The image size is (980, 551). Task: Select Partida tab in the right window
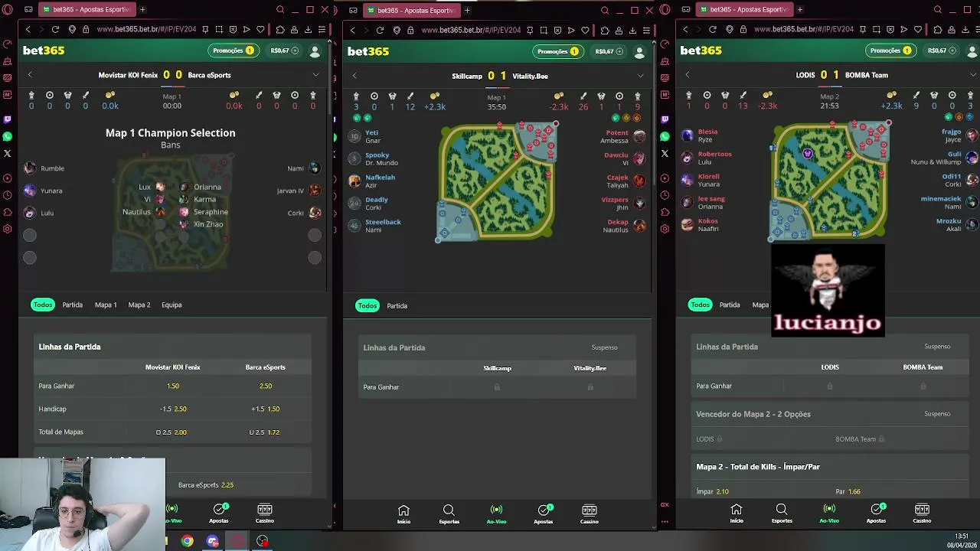point(730,305)
